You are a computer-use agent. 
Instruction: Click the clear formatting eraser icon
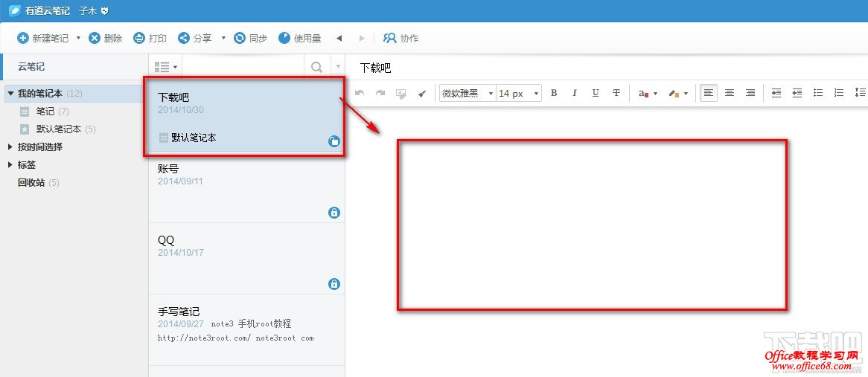401,94
